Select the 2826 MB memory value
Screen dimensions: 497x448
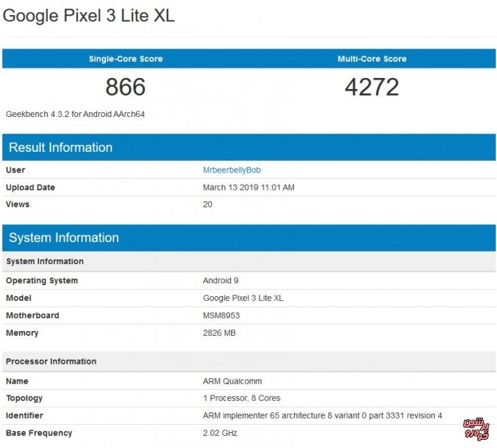[221, 333]
